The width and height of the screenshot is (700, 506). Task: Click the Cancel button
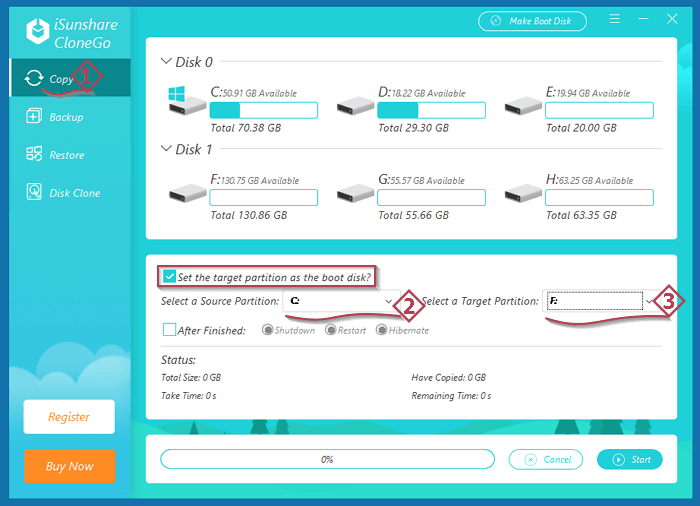(546, 460)
